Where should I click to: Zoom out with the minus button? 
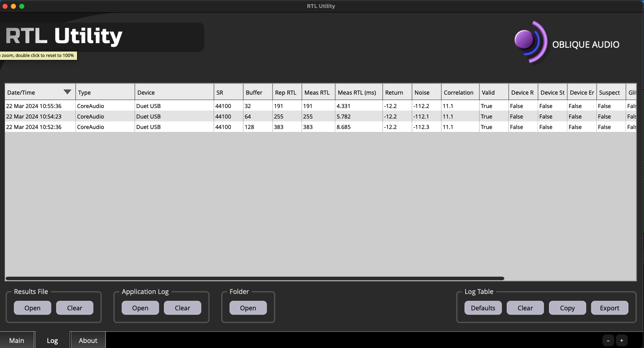coord(608,340)
